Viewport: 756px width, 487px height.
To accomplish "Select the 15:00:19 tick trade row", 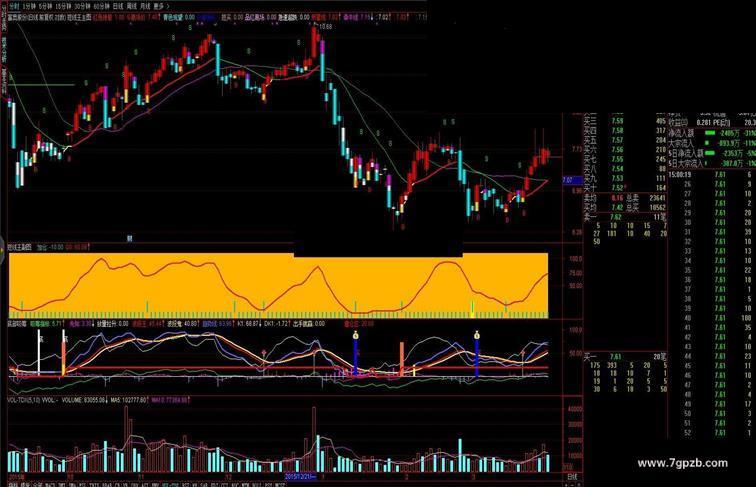I will [712, 175].
